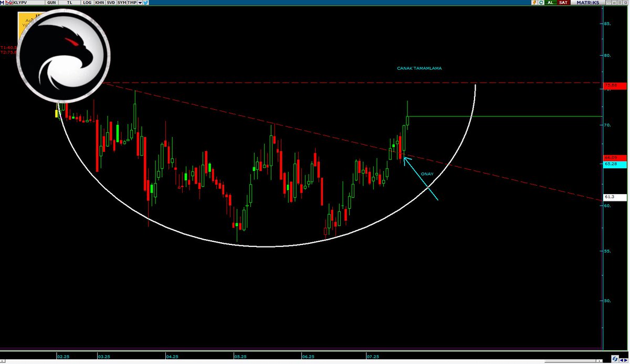The width and height of the screenshot is (630, 364).
Task: Toggle the LOG logarithmic scale
Action: pyautogui.click(x=87, y=3)
